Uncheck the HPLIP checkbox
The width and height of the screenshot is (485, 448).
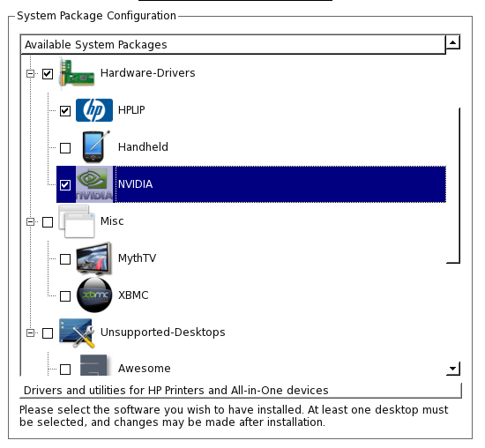65,111
